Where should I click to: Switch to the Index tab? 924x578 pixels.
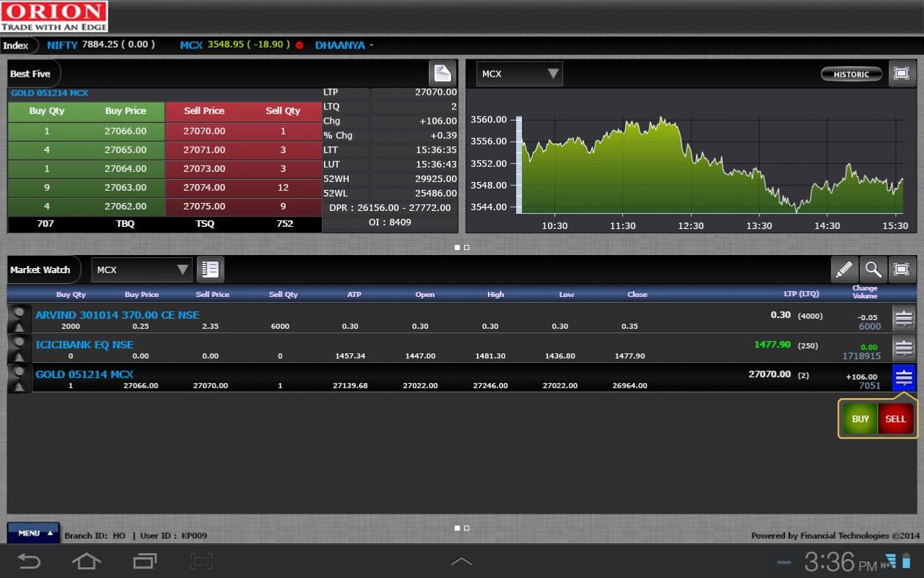[x=16, y=45]
